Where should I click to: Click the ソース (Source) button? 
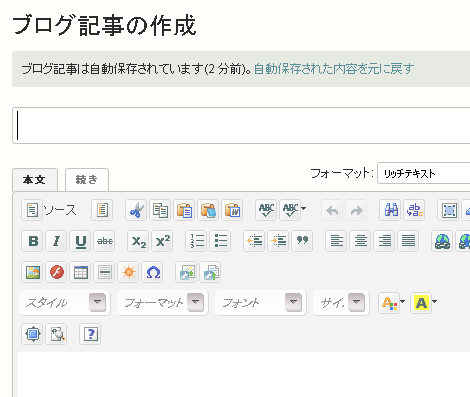49,210
